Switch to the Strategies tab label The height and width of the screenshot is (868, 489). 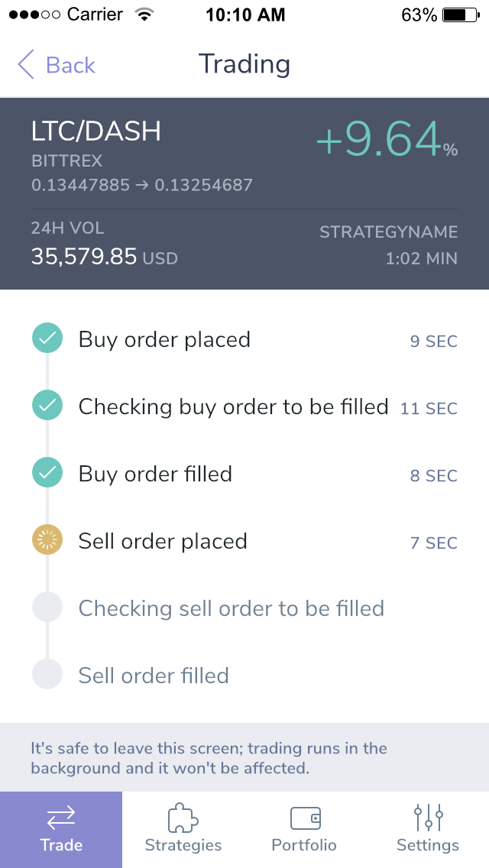[x=183, y=845]
